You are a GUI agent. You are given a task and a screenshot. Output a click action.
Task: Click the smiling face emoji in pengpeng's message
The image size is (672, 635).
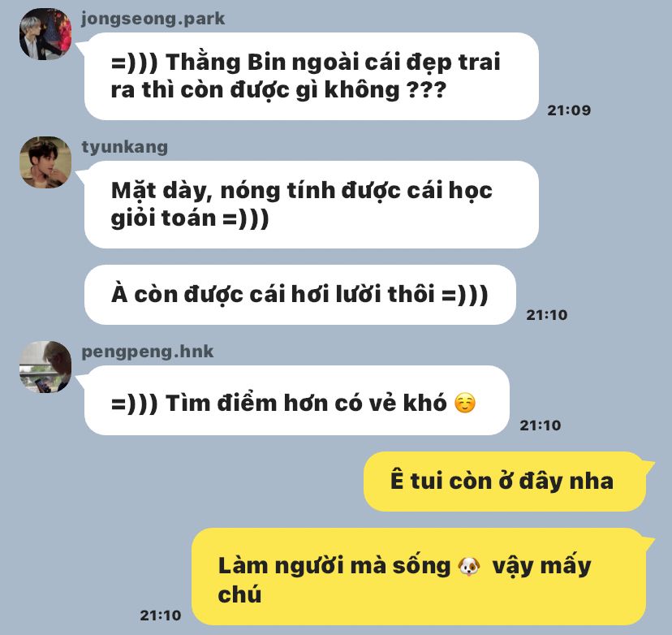click(465, 403)
